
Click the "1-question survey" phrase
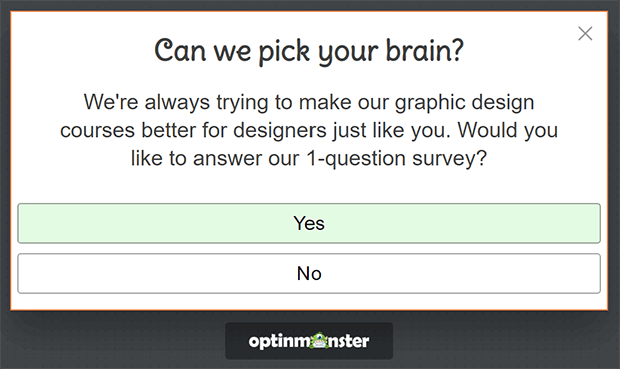point(396,159)
